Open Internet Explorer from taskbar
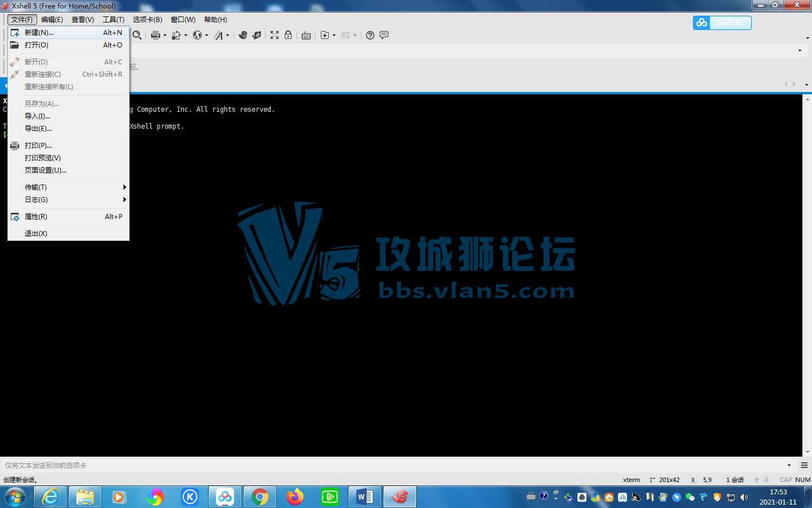The height and width of the screenshot is (508, 812). 50,497
